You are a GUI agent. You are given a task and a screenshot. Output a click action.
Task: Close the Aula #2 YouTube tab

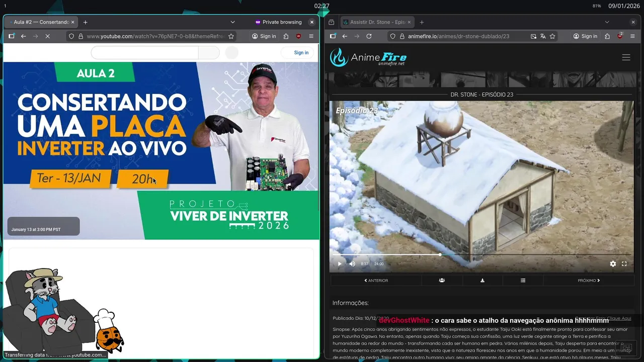[73, 22]
